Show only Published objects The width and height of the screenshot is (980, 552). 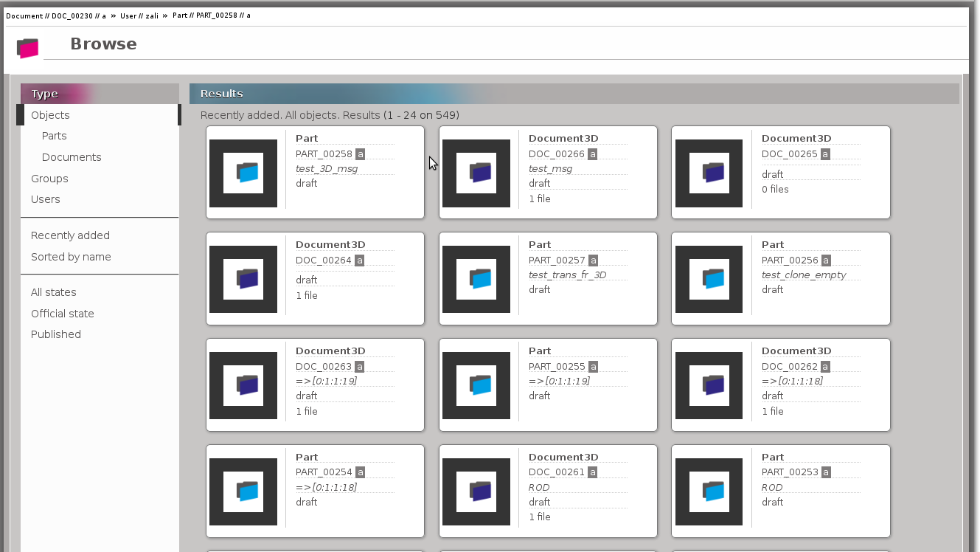(56, 334)
